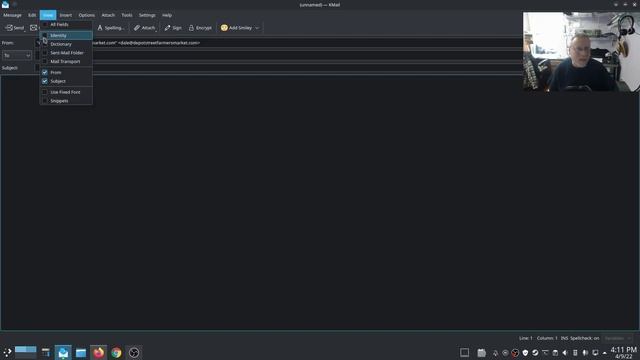Click 'Column: 1' in status bar
The height and width of the screenshot is (360, 640).
[547, 338]
